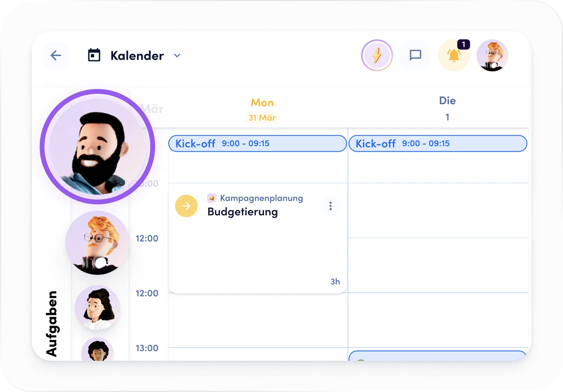Viewport: 563px width, 392px height.
Task: Click the yellow arrow on Budgetierung task
Action: point(186,206)
